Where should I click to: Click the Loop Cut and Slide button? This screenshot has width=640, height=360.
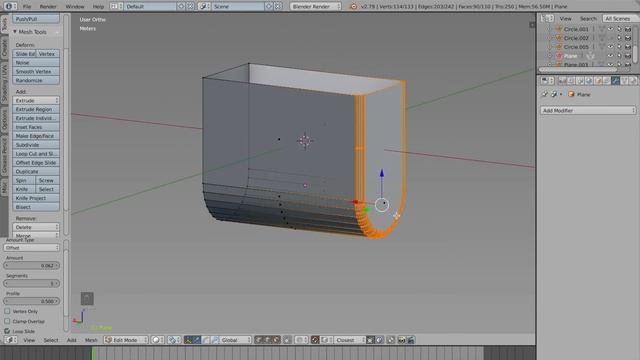coord(36,154)
